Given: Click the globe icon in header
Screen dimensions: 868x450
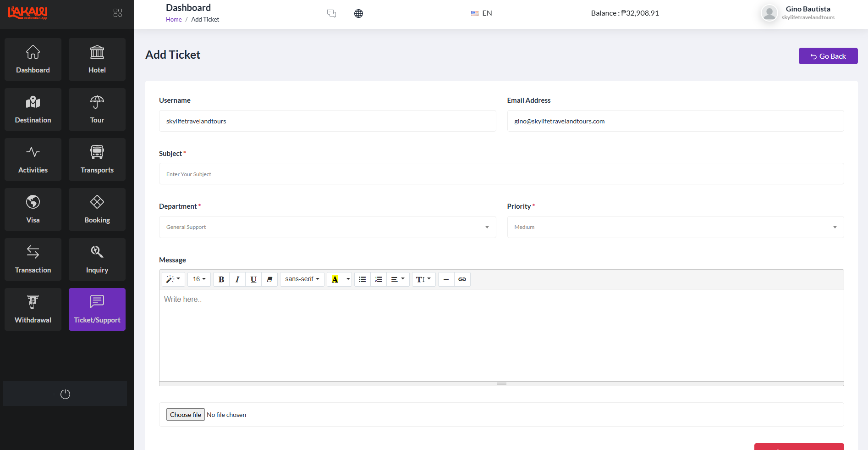Looking at the screenshot, I should pyautogui.click(x=358, y=13).
